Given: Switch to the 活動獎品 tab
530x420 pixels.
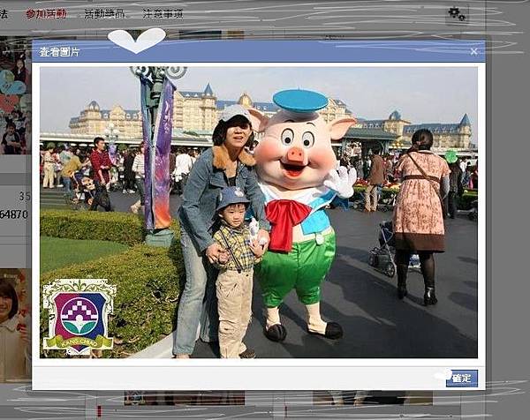Looking at the screenshot, I should (104, 14).
